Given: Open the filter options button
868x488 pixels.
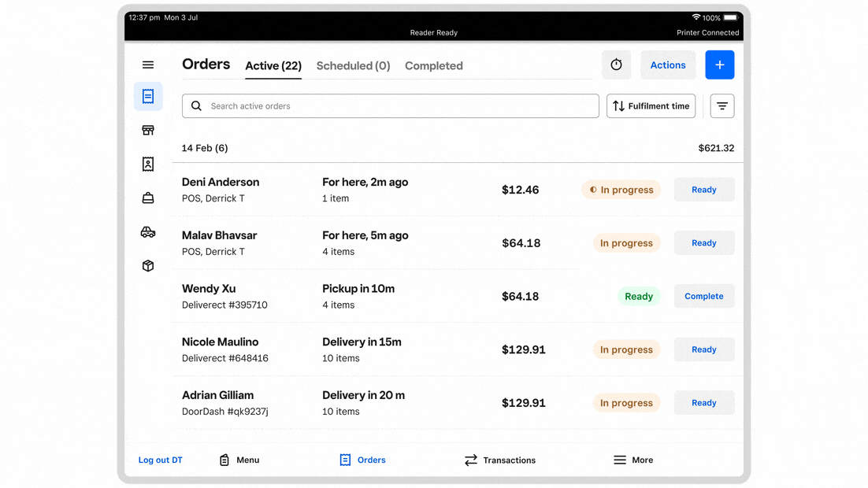Looking at the screenshot, I should tap(721, 106).
